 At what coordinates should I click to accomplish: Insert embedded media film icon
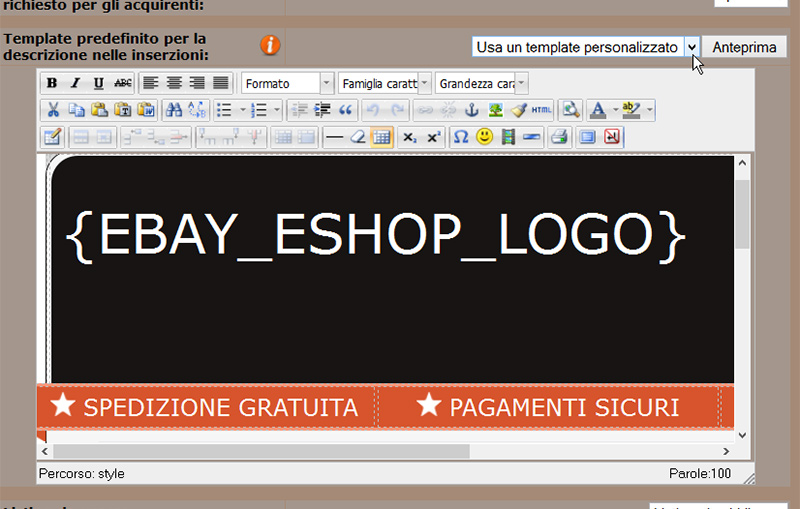[508, 137]
